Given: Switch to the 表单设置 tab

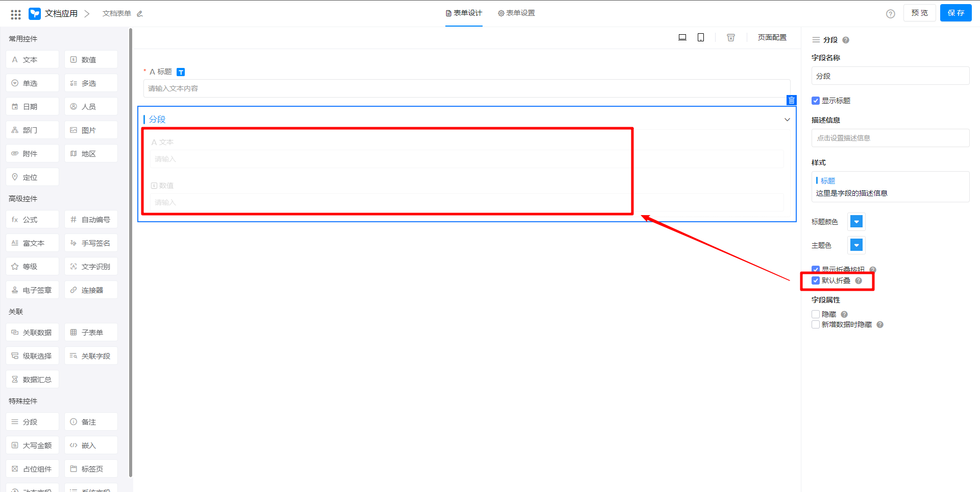Looking at the screenshot, I should [x=517, y=13].
